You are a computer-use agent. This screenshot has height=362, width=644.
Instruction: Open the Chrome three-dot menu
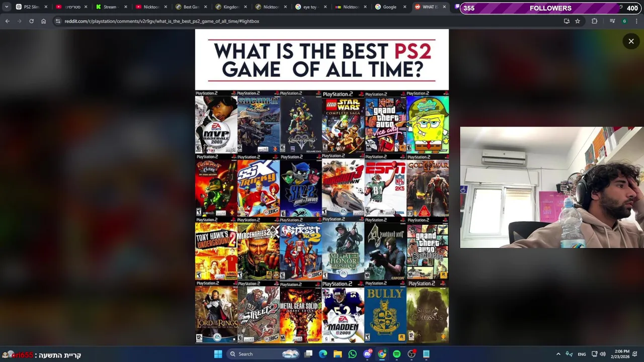(636, 21)
